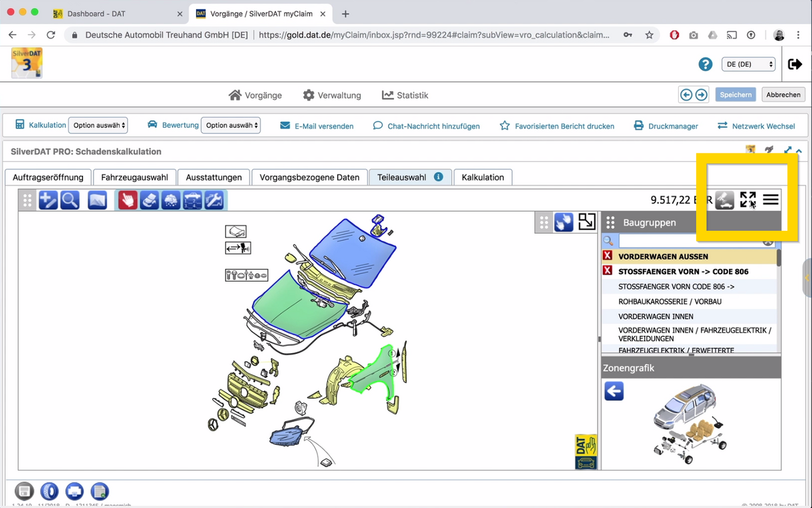The width and height of the screenshot is (812, 508).
Task: Open the DE (DE) language selector
Action: (748, 64)
